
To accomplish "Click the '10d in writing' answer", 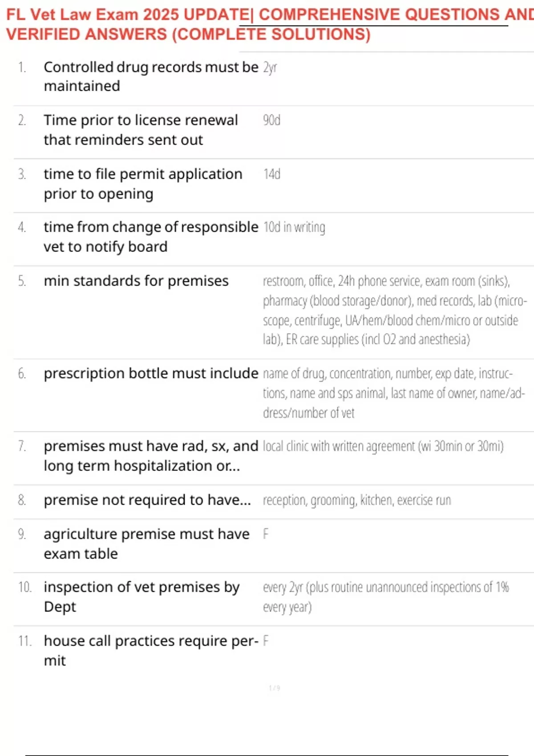I will (x=294, y=228).
